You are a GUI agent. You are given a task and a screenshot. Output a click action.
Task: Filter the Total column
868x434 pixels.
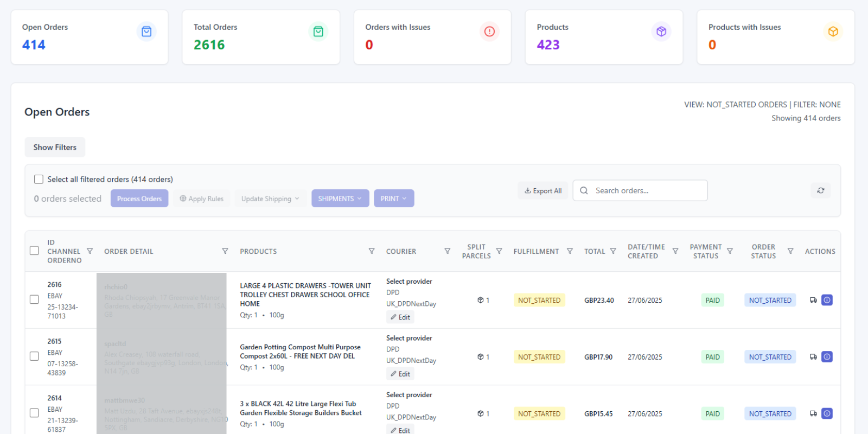click(x=613, y=251)
